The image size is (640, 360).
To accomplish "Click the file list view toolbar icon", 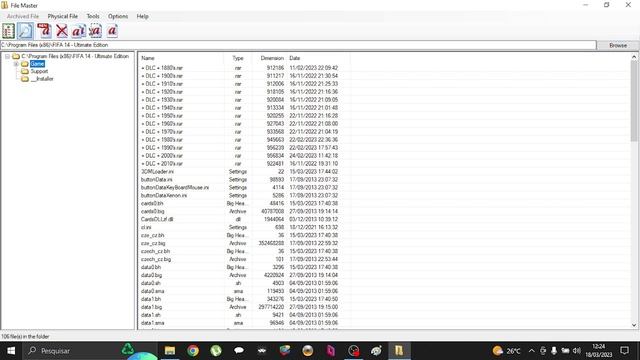I will click(8, 31).
